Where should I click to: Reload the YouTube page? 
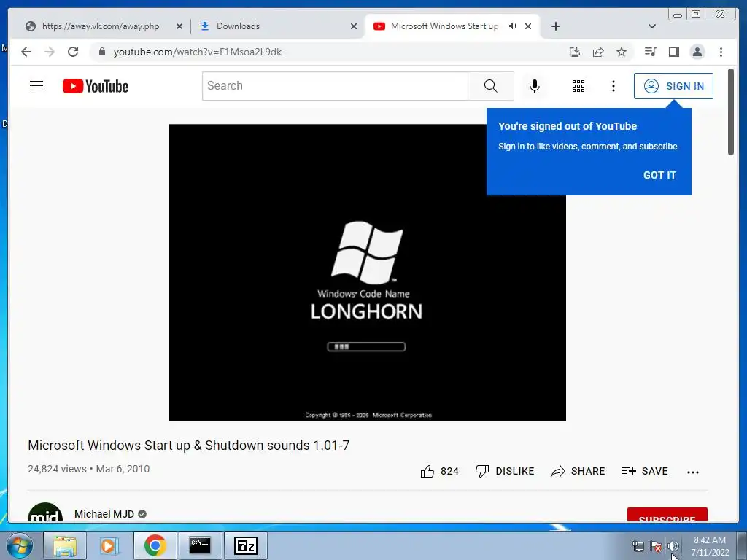(73, 52)
